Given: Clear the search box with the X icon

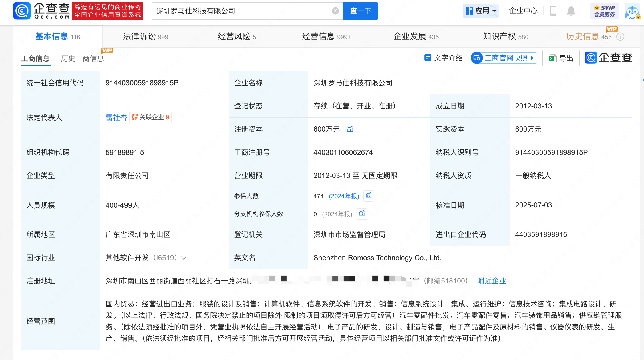Looking at the screenshot, I should pyautogui.click(x=335, y=11).
